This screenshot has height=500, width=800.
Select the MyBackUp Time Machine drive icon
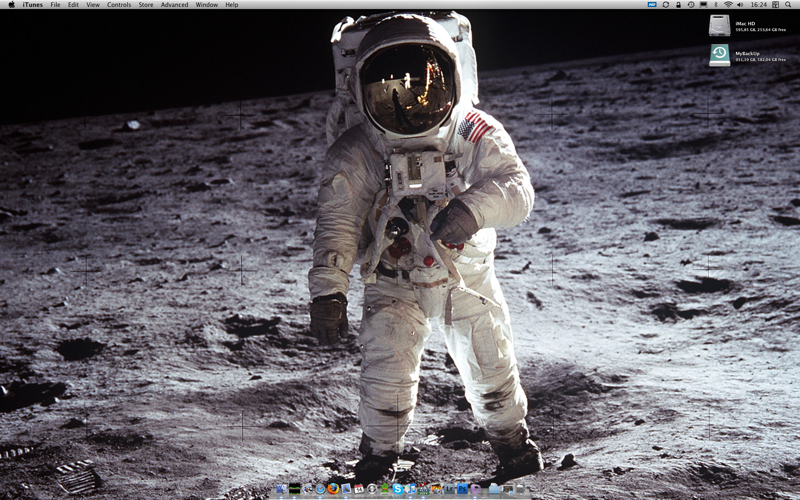pyautogui.click(x=719, y=56)
